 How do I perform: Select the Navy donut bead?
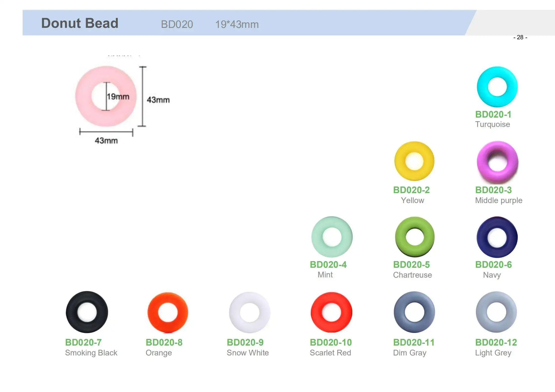[x=497, y=237]
